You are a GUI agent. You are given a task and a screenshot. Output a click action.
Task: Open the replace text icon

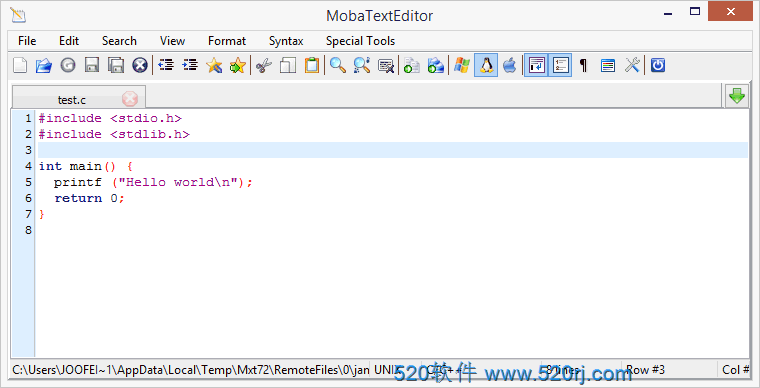pyautogui.click(x=386, y=65)
